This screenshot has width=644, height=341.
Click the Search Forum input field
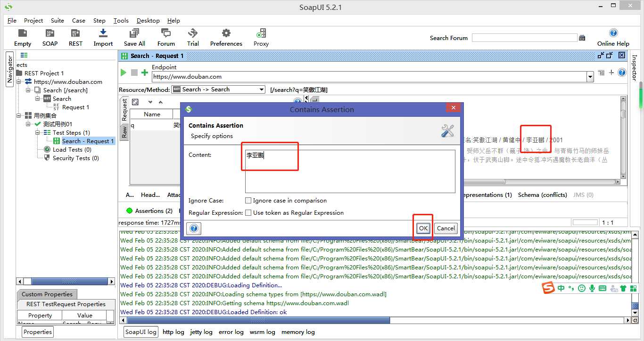pos(524,38)
